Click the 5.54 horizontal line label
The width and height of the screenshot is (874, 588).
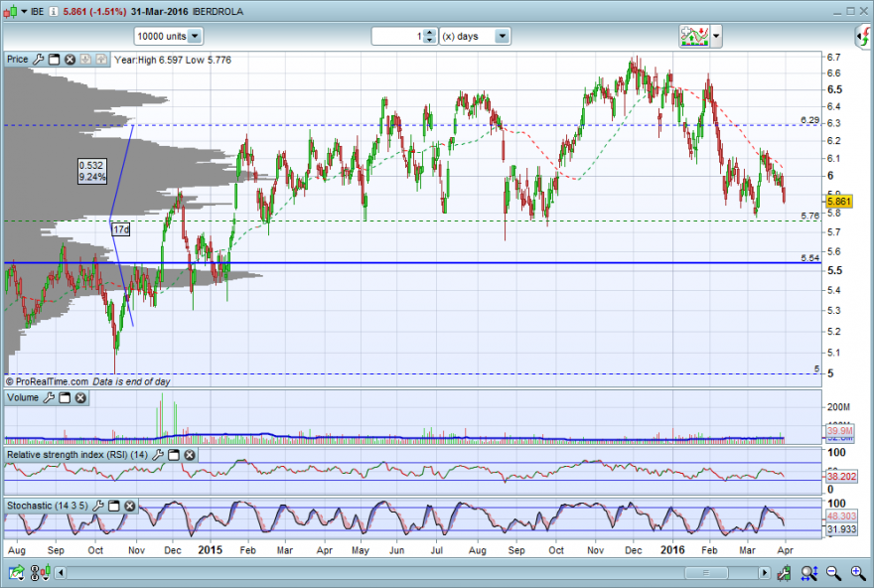point(809,257)
